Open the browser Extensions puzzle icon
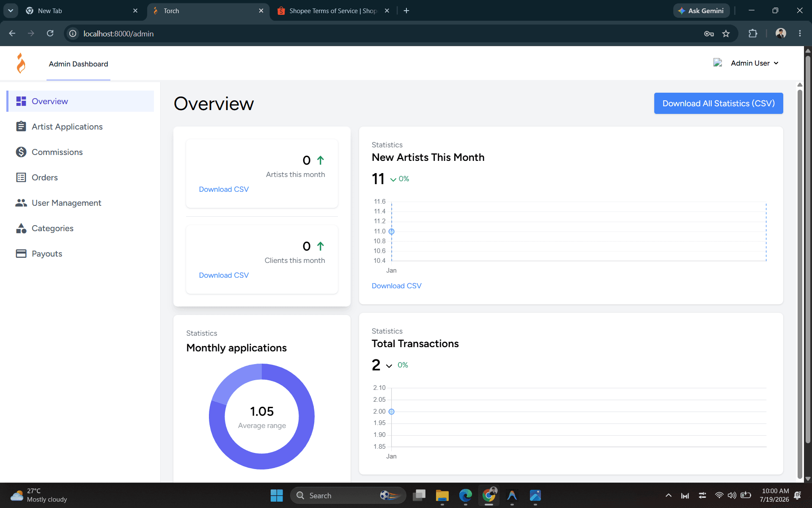This screenshot has width=812, height=508. (x=753, y=33)
